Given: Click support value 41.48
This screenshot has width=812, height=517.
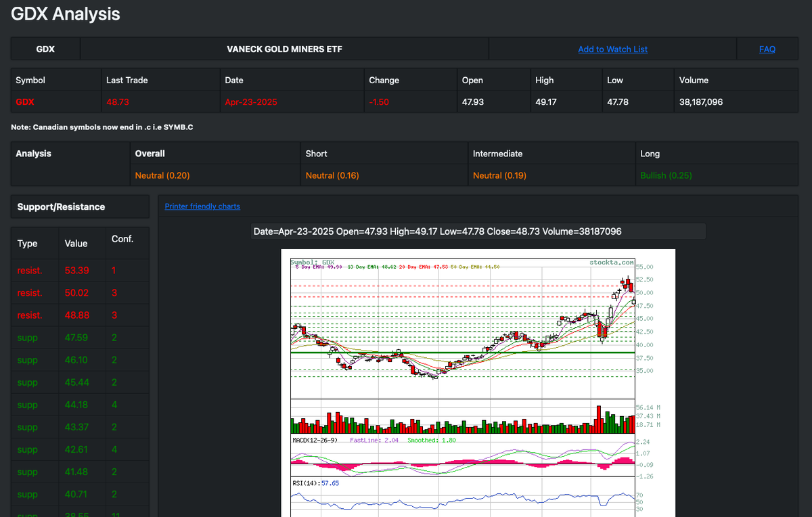Looking at the screenshot, I should [76, 472].
